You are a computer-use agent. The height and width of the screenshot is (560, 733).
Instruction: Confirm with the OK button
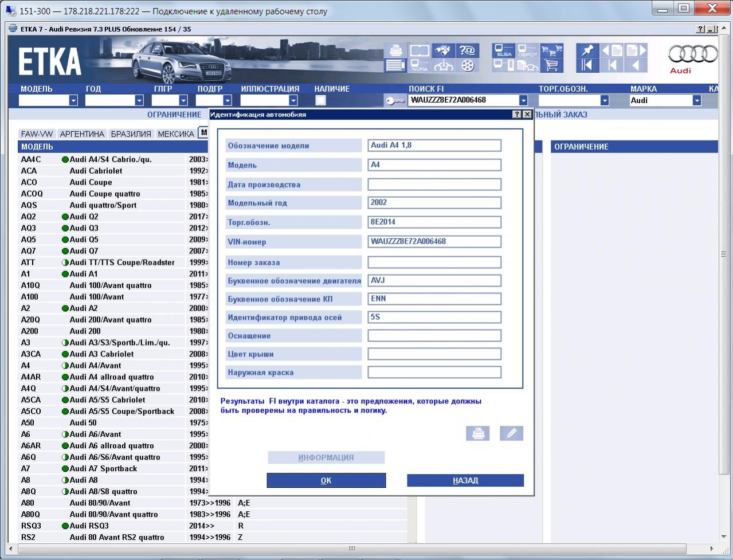pos(326,480)
